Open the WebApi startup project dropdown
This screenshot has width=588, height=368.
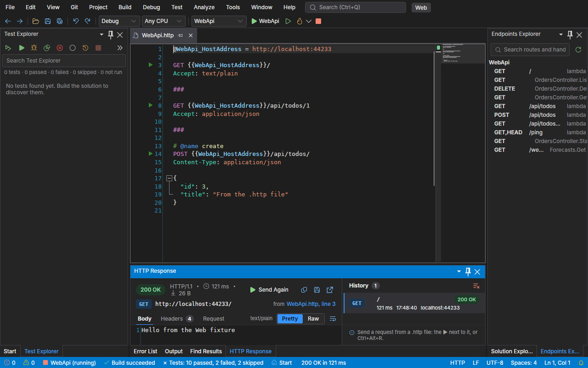pyautogui.click(x=219, y=21)
